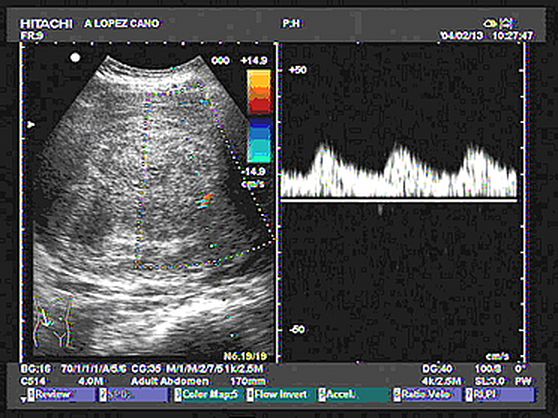
Task: Click the arrow icon in top-right header
Action: coord(507,24)
